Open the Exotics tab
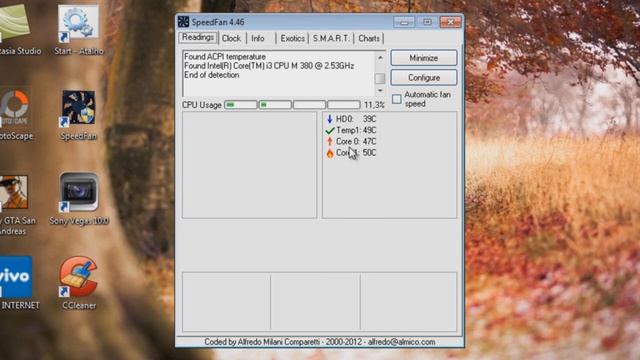Image resolution: width=640 pixels, height=360 pixels. pyautogui.click(x=292, y=38)
